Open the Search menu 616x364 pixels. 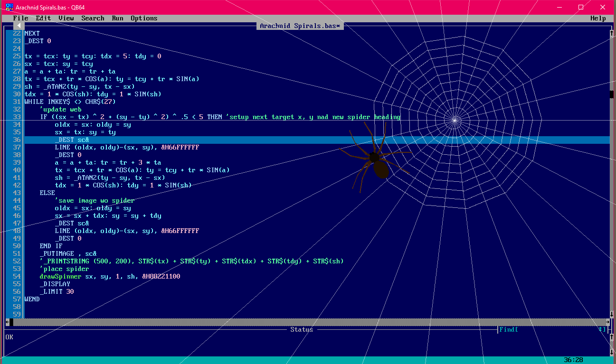(x=93, y=18)
